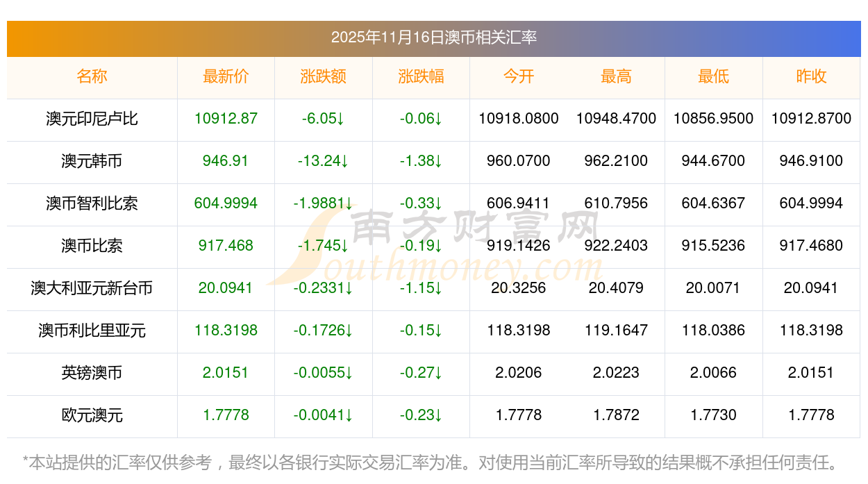
Task: Click change amount -0.0055↓
Action: pyautogui.click(x=324, y=373)
